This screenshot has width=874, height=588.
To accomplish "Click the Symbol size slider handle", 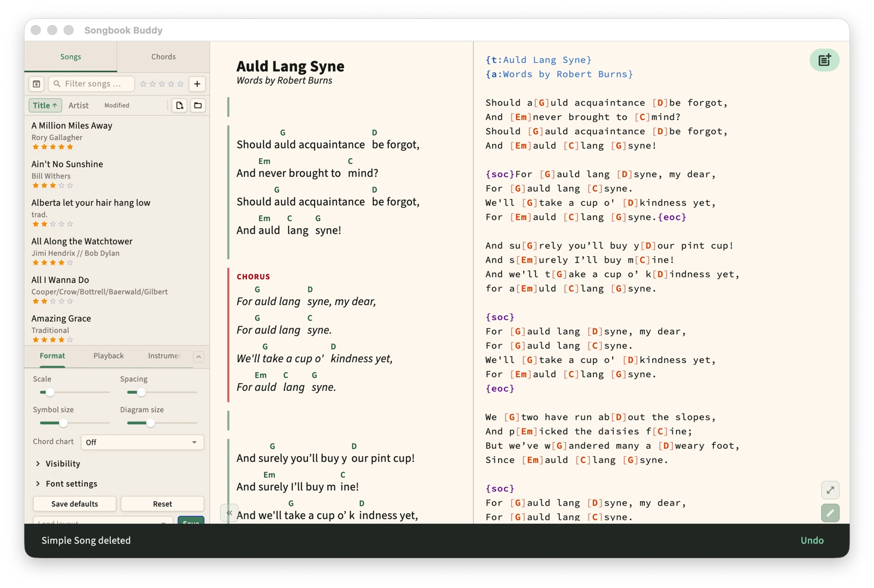I will click(x=63, y=423).
